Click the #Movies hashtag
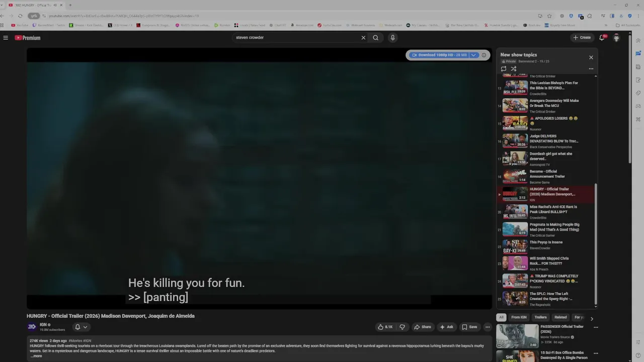644x362 pixels. (74, 341)
